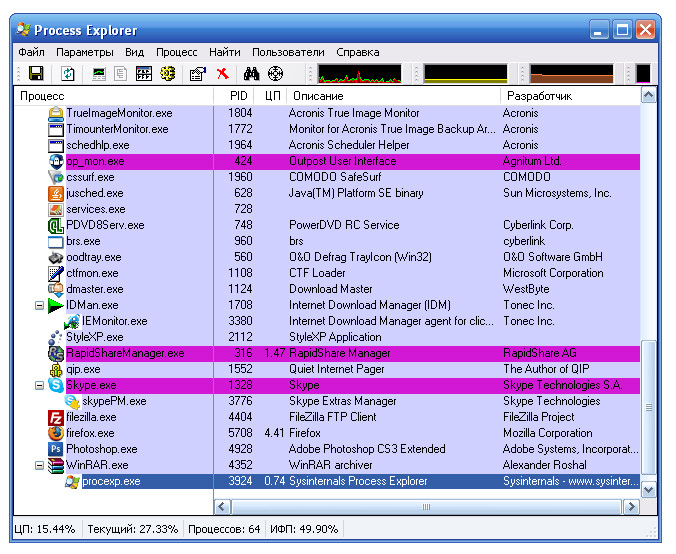Image resolution: width=676 pixels, height=554 pixels.
Task: Open the Найти menu
Action: coord(225,52)
